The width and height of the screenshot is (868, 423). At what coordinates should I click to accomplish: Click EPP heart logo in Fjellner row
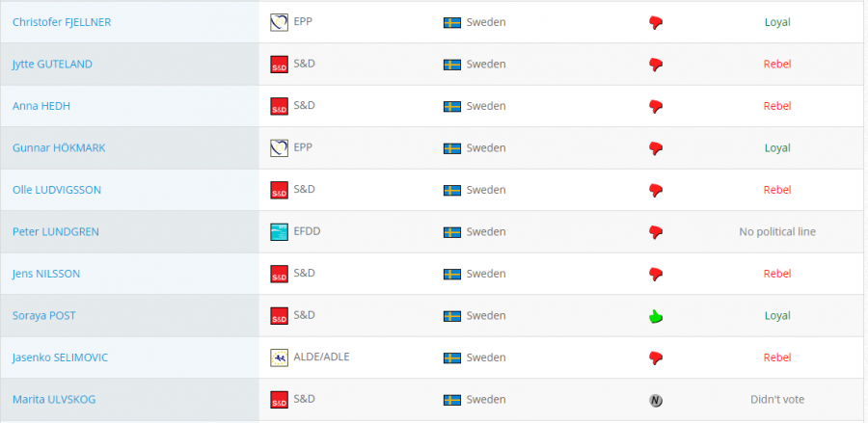click(279, 22)
